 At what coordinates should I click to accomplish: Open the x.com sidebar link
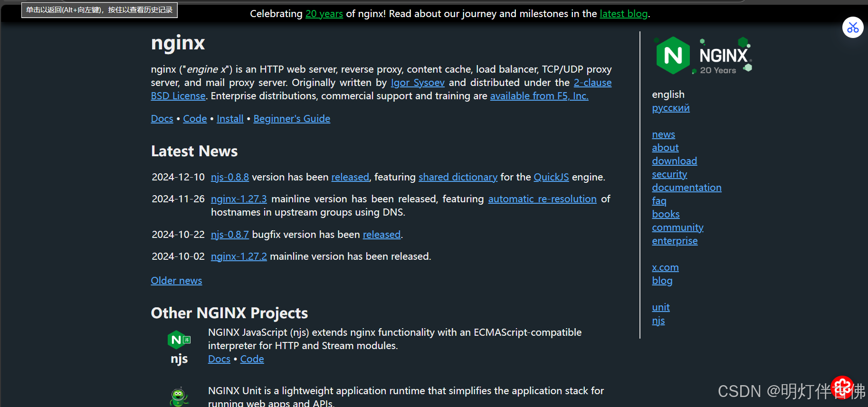click(x=665, y=267)
